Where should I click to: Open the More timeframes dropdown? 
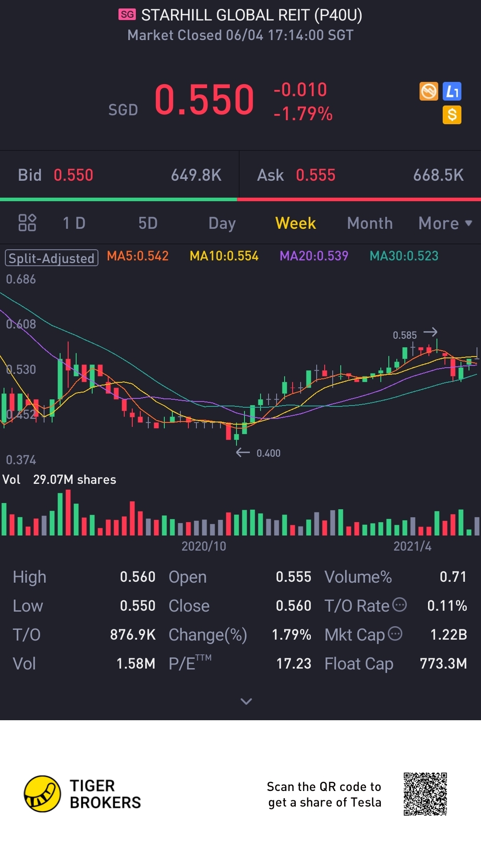(x=445, y=223)
